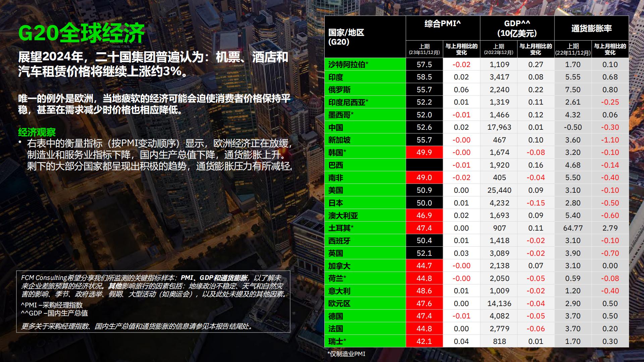
Task: Click the 上期 (22年11/12月) inflation subheader
Action: pos(573,49)
